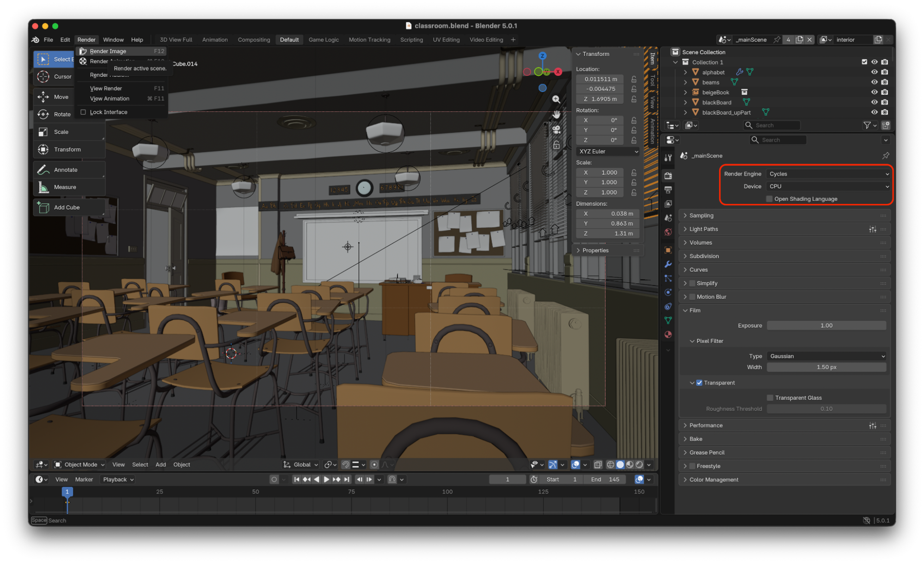924x564 pixels.
Task: Open the Render Engine dropdown
Action: (828, 174)
